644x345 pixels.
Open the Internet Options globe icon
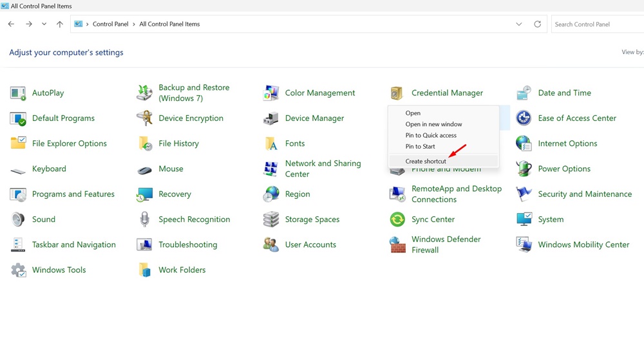tap(524, 144)
